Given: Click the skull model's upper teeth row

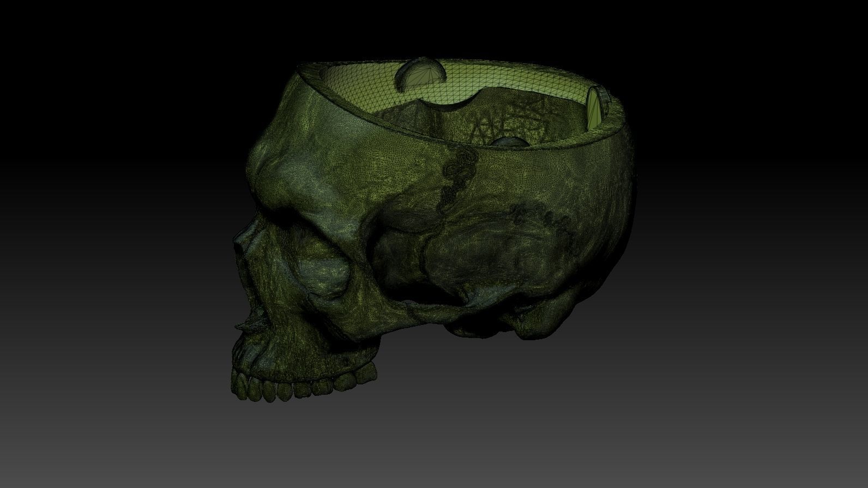Looking at the screenshot, I should 304,384.
